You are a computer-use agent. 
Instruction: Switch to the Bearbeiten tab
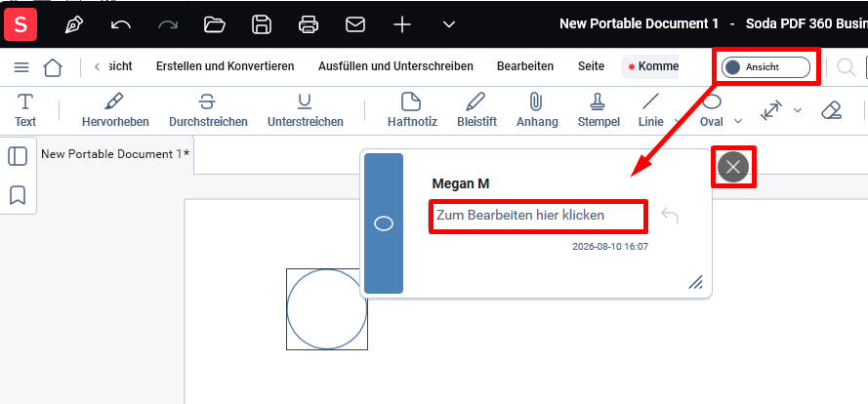pyautogui.click(x=525, y=66)
